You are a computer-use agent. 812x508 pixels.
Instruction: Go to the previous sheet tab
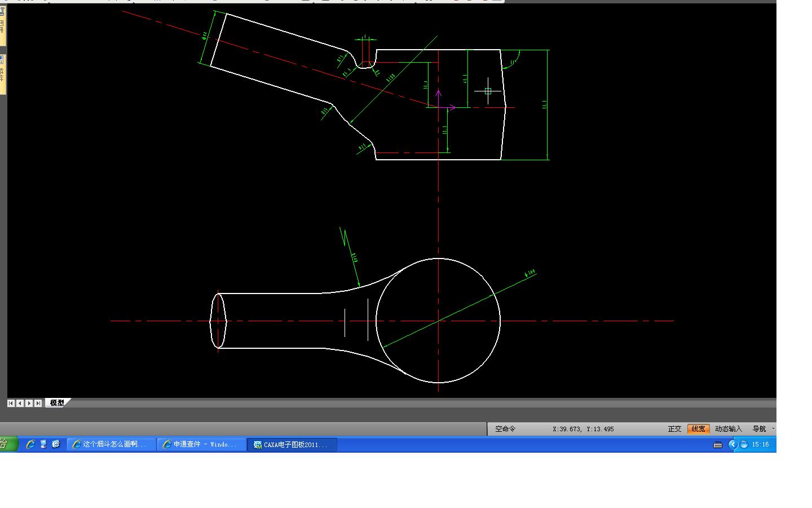[x=20, y=403]
